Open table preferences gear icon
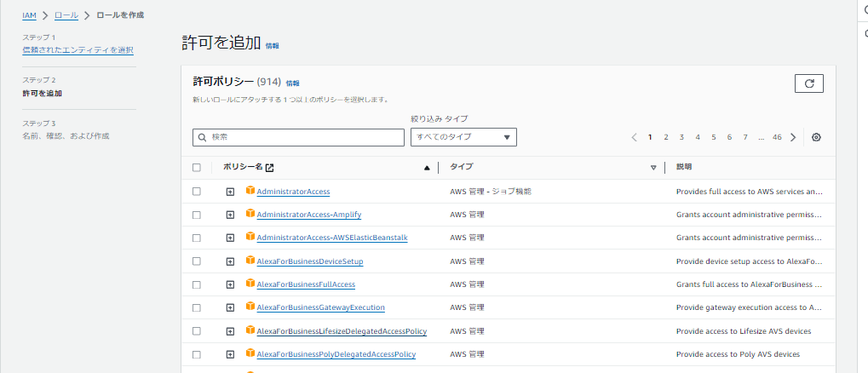The width and height of the screenshot is (868, 373). 815,137
